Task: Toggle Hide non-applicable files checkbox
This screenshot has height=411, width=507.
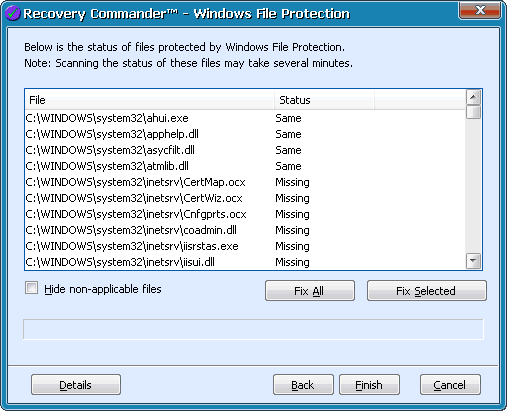Action: (31, 288)
